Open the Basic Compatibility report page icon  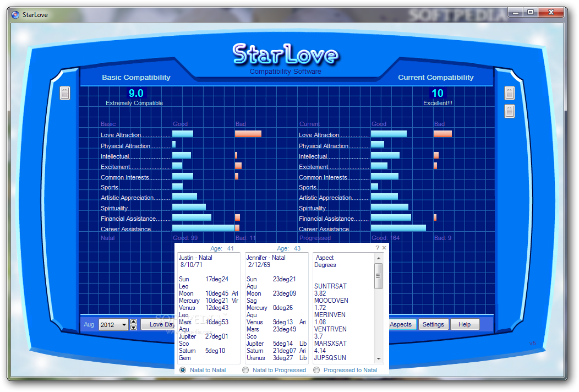[x=65, y=93]
